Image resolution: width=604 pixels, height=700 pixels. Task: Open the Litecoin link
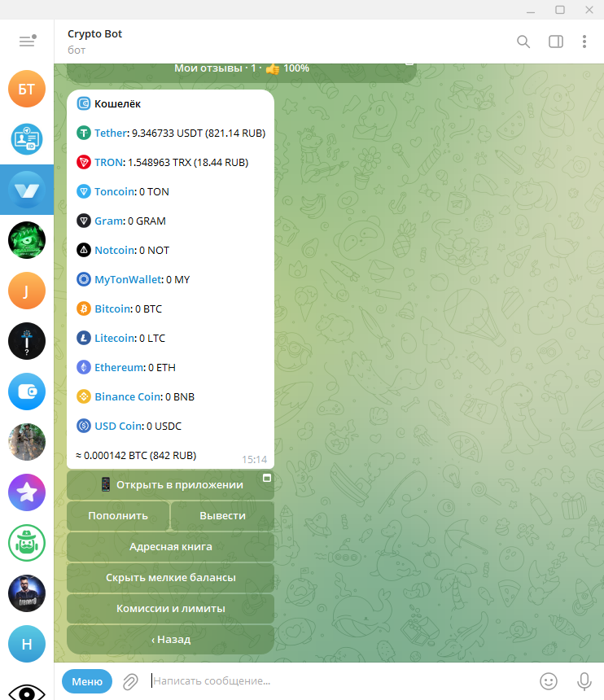click(114, 338)
